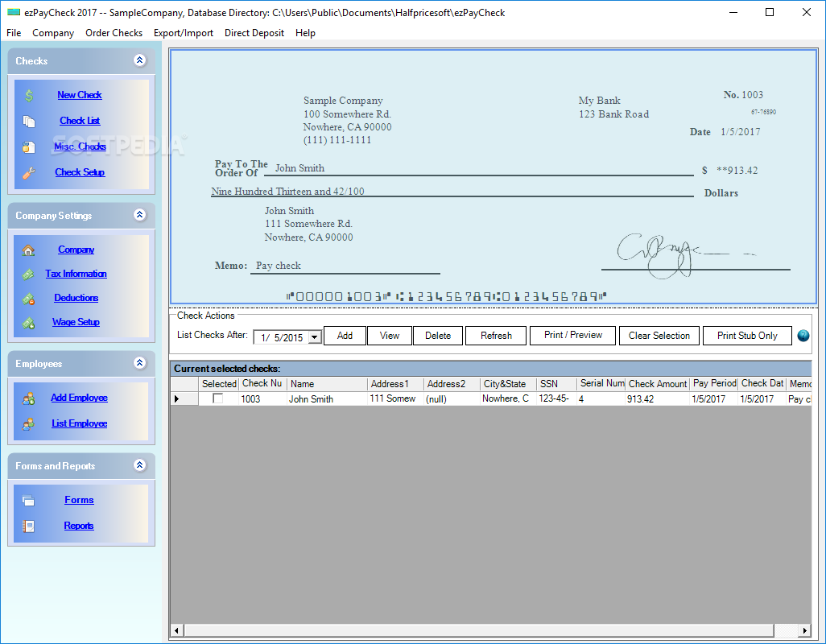Open the Check Setup link
This screenshot has height=644, width=826.
80,172
